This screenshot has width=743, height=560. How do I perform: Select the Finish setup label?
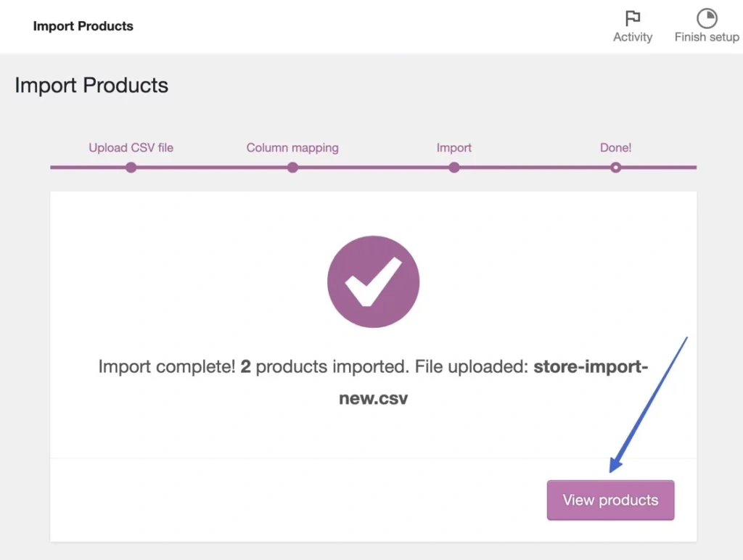[706, 37]
